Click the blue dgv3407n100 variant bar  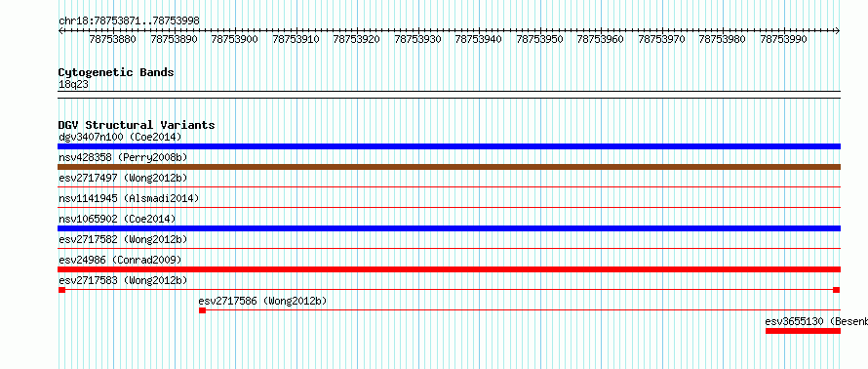pyautogui.click(x=450, y=146)
